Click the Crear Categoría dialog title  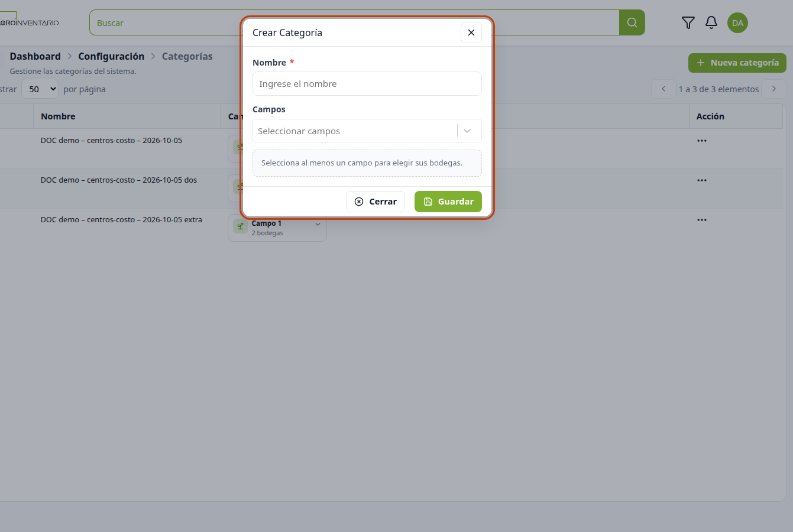[287, 33]
